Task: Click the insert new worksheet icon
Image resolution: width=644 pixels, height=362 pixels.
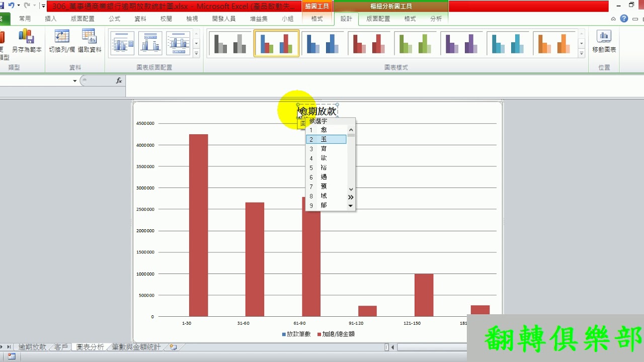Action: (x=174, y=347)
